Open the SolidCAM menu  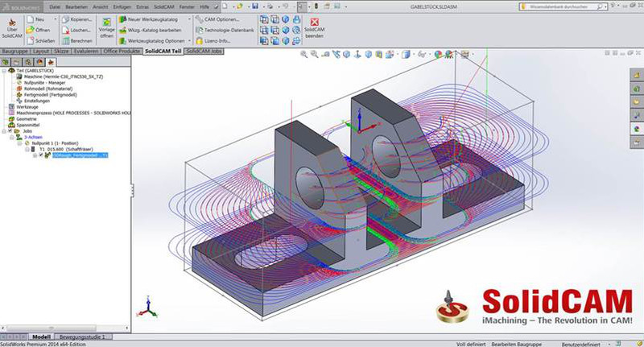pos(164,7)
